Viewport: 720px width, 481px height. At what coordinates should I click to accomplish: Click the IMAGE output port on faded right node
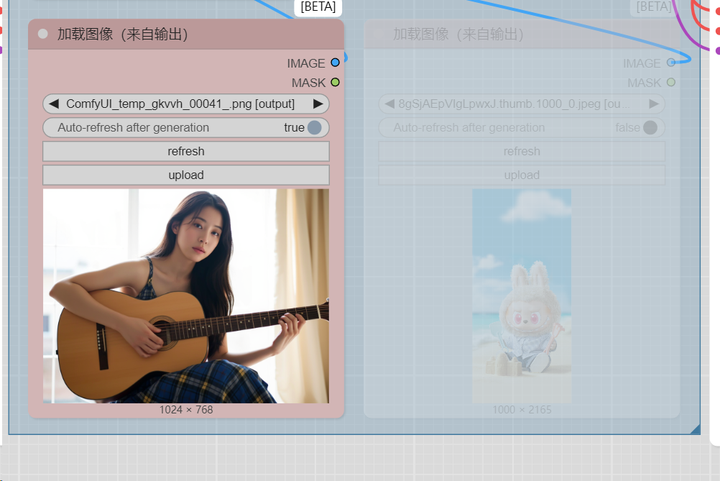671,63
